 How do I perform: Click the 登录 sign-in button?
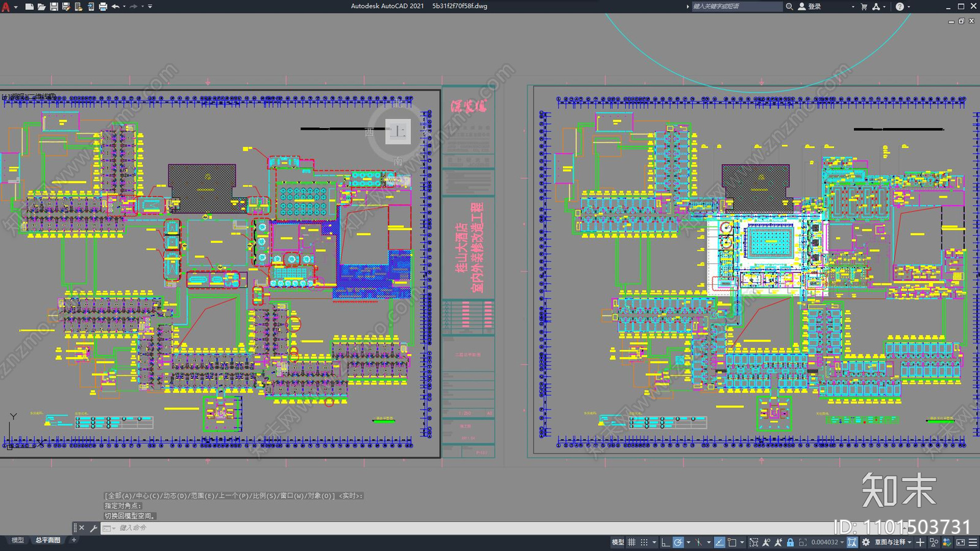point(810,6)
